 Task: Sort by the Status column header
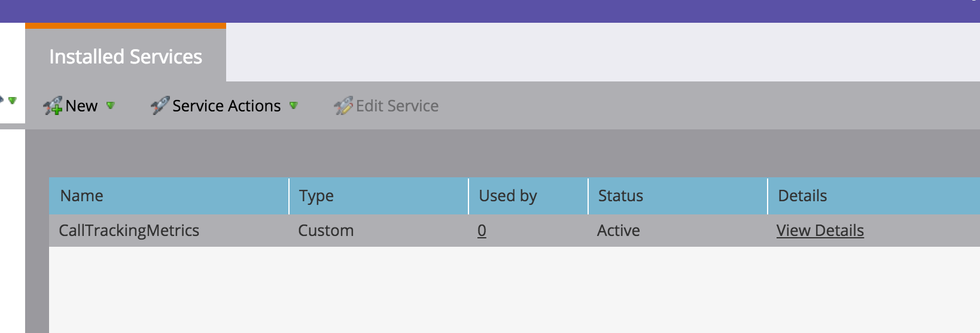[678, 196]
